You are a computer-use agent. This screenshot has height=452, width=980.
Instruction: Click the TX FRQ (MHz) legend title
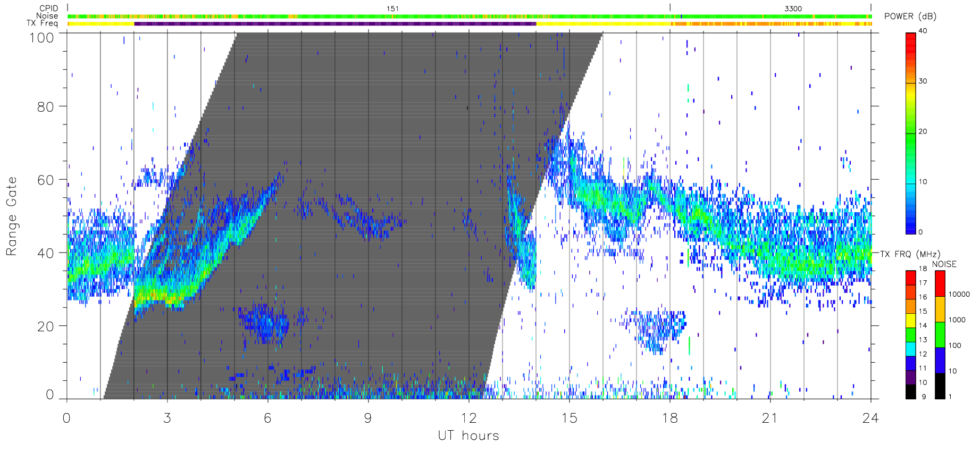910,254
